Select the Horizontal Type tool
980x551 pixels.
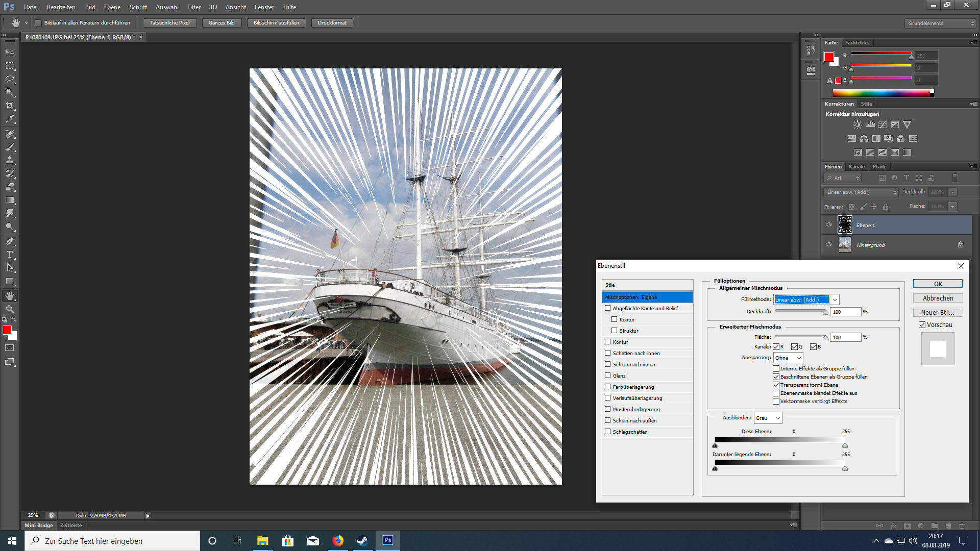coord(10,255)
